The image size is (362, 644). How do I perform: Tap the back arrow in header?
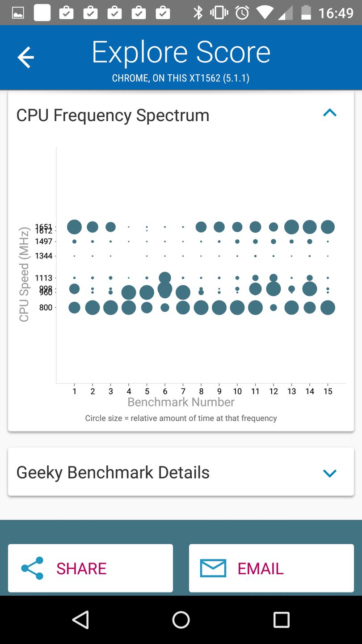(25, 58)
